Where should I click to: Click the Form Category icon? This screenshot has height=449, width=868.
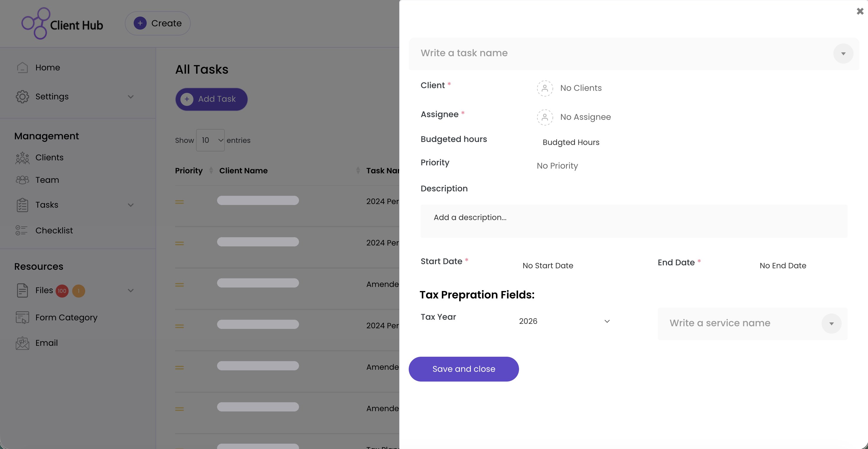click(22, 318)
